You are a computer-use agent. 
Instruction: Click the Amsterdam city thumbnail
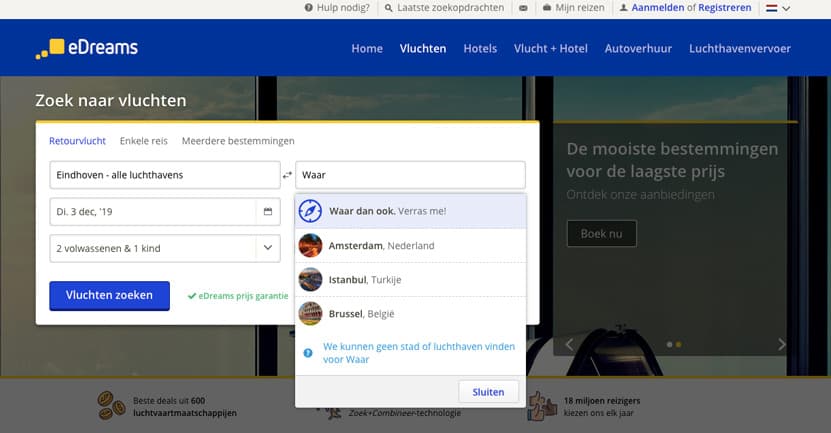pyautogui.click(x=310, y=245)
